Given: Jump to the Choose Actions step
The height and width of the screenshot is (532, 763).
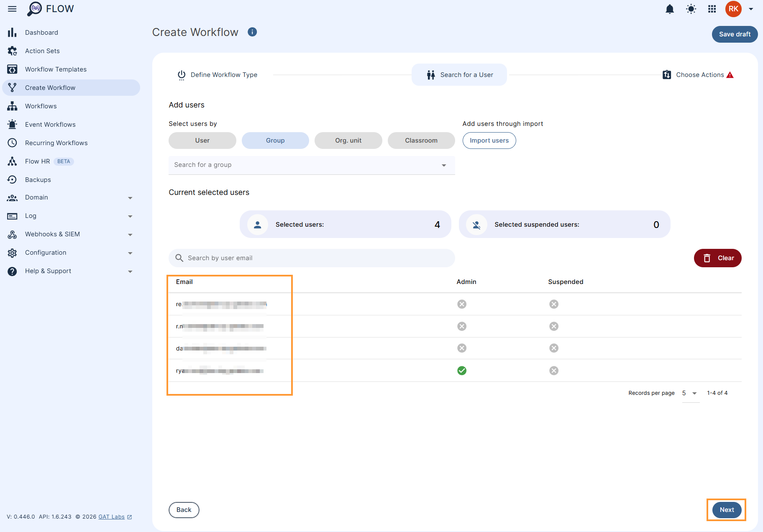Looking at the screenshot, I should tap(698, 75).
